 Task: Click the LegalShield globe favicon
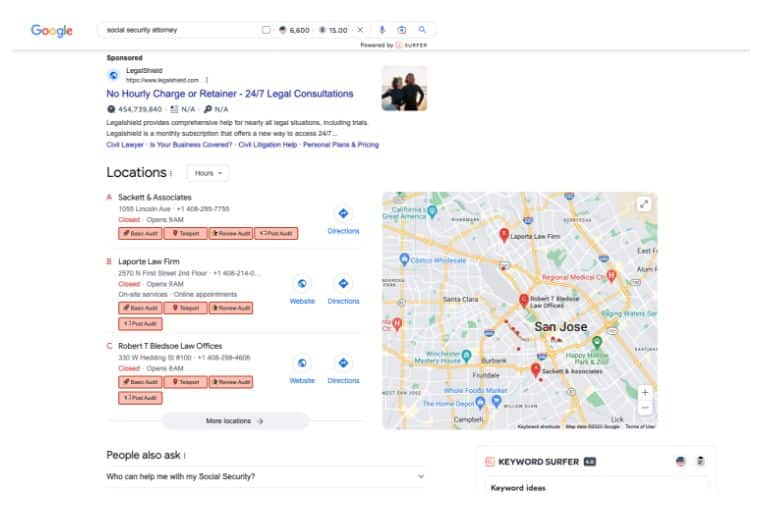(113, 75)
